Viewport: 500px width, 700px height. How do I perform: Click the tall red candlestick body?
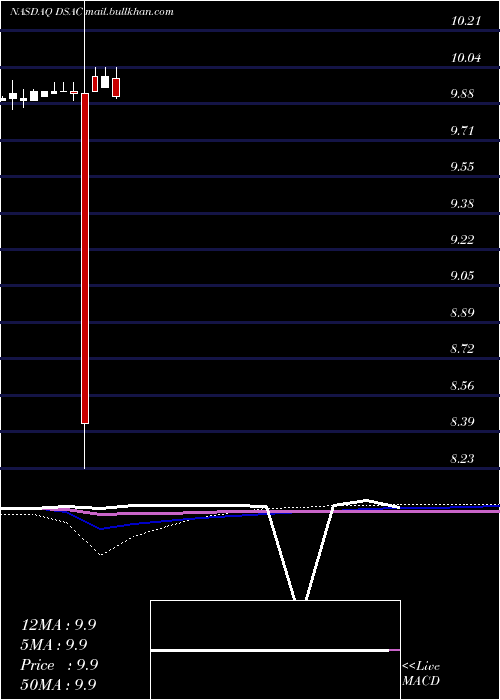85,258
